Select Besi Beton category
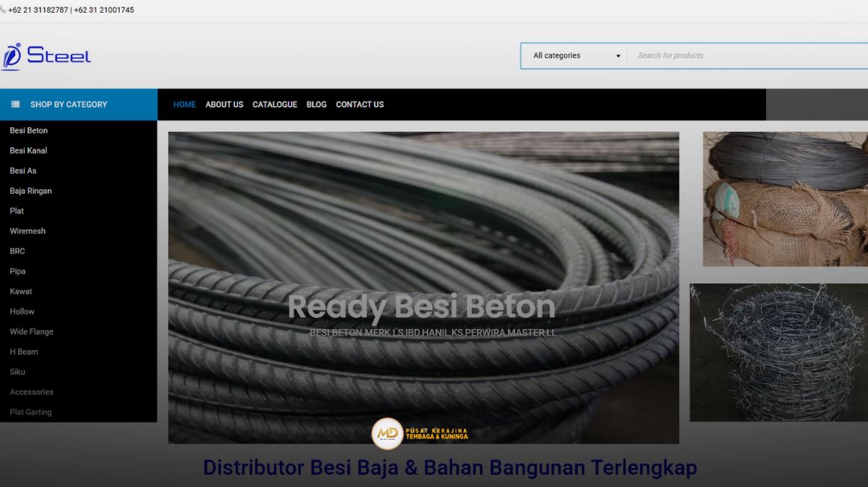868x487 pixels. (29, 131)
